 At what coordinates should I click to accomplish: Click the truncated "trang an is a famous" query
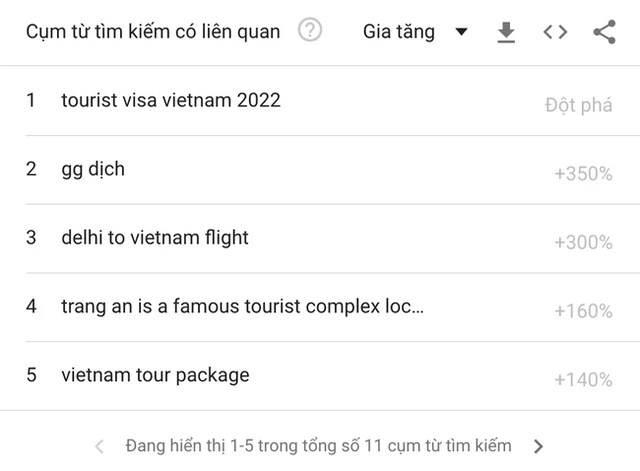[242, 306]
